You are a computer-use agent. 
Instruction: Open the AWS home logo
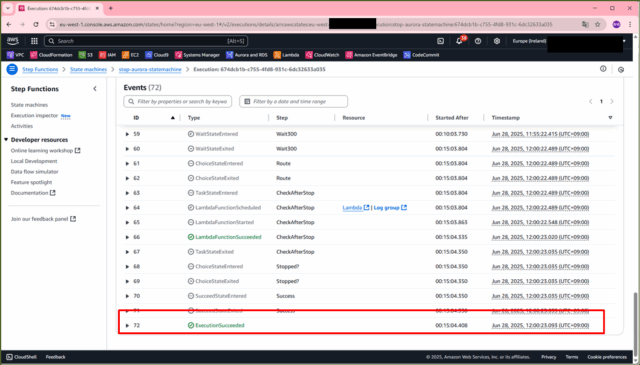[x=13, y=41]
